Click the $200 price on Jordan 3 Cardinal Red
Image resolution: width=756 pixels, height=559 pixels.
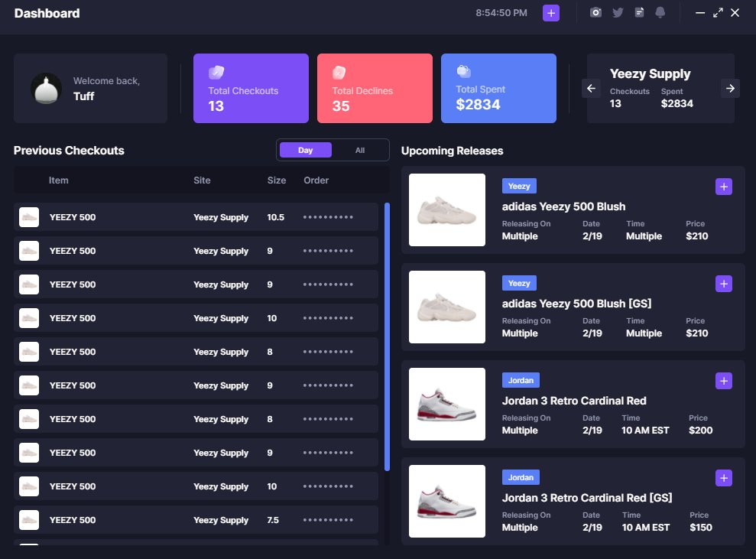click(700, 431)
